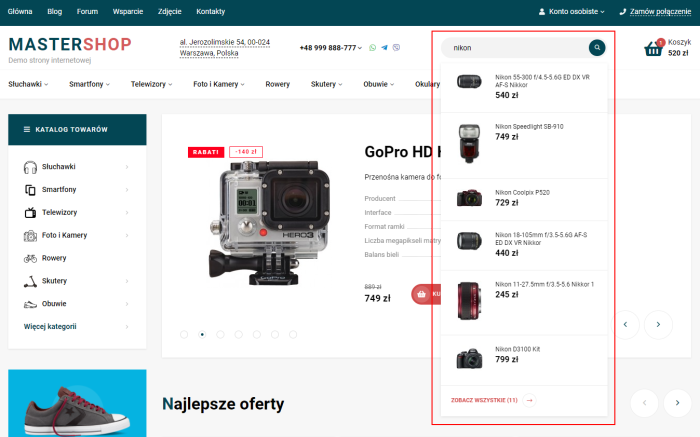The height and width of the screenshot is (437, 700).
Task: Select the third slider dot
Action: click(220, 334)
